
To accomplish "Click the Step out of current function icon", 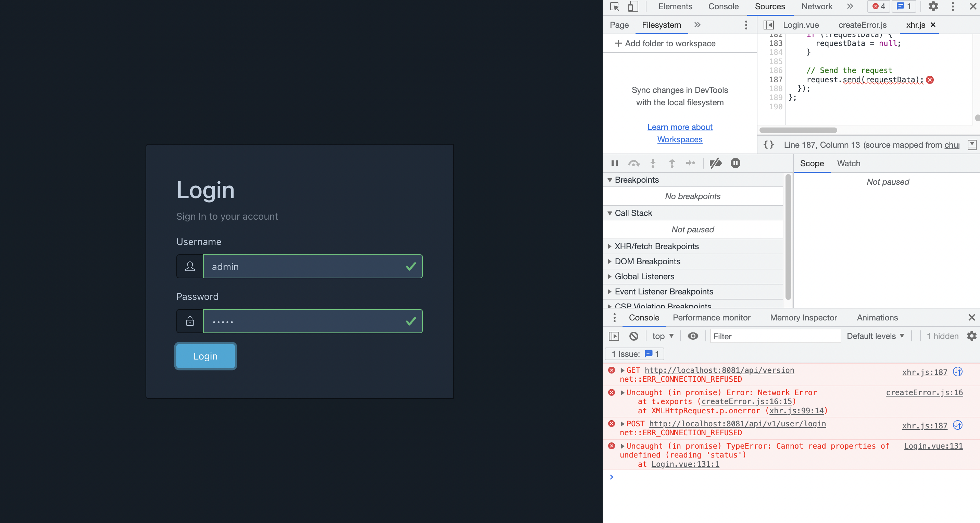I will pos(672,163).
